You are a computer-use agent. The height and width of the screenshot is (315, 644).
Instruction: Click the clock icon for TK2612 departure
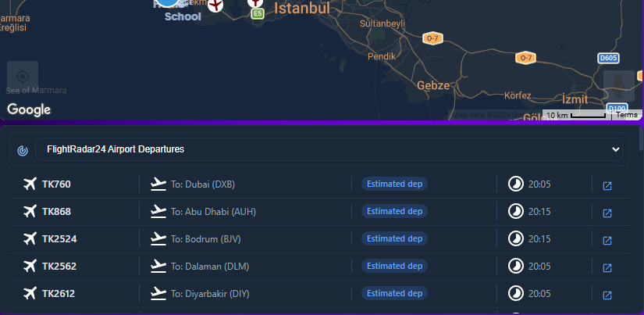click(516, 294)
